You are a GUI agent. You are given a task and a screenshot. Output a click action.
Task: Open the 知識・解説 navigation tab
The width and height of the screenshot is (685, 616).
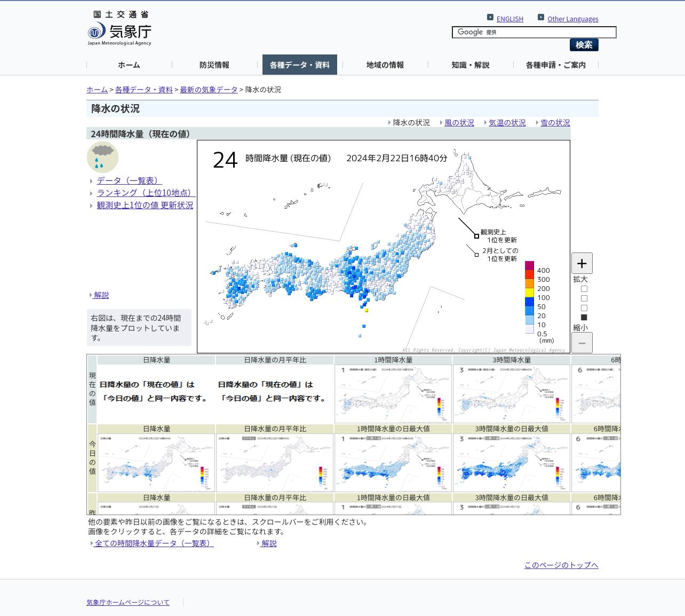click(471, 65)
